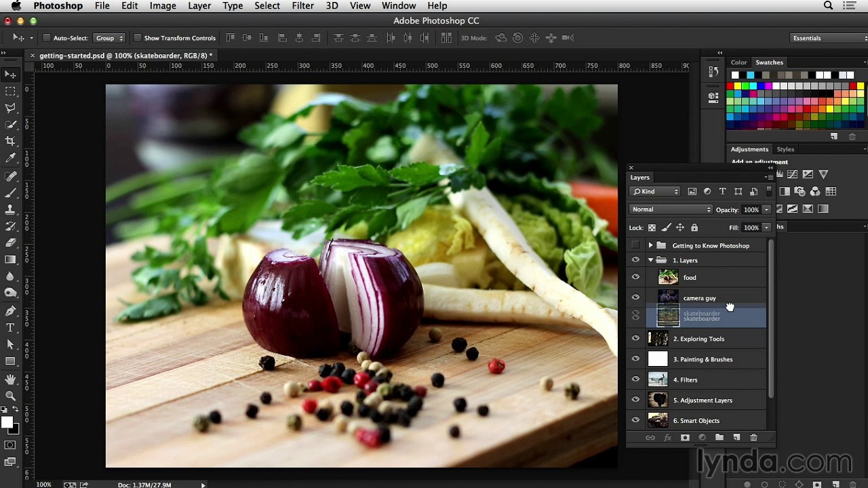
Task: Open the Layer menu
Action: [x=199, y=5]
